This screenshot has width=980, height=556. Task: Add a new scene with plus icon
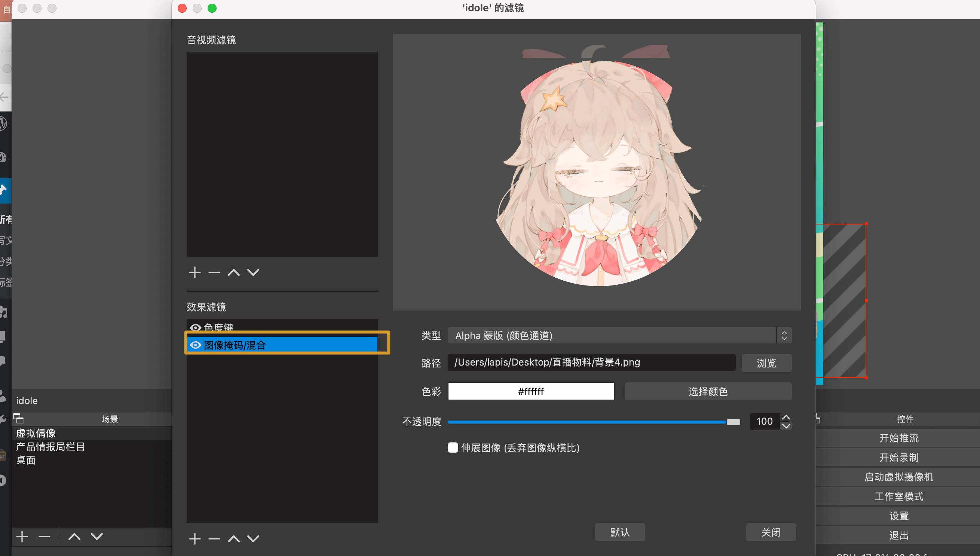pyautogui.click(x=22, y=537)
